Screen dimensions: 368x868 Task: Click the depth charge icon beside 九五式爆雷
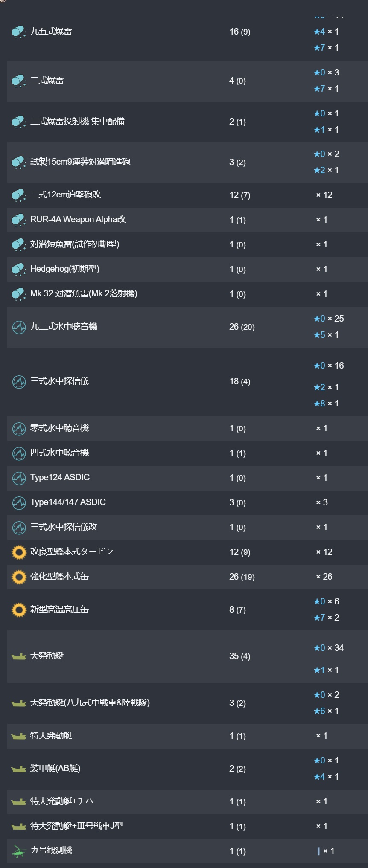pos(19,32)
